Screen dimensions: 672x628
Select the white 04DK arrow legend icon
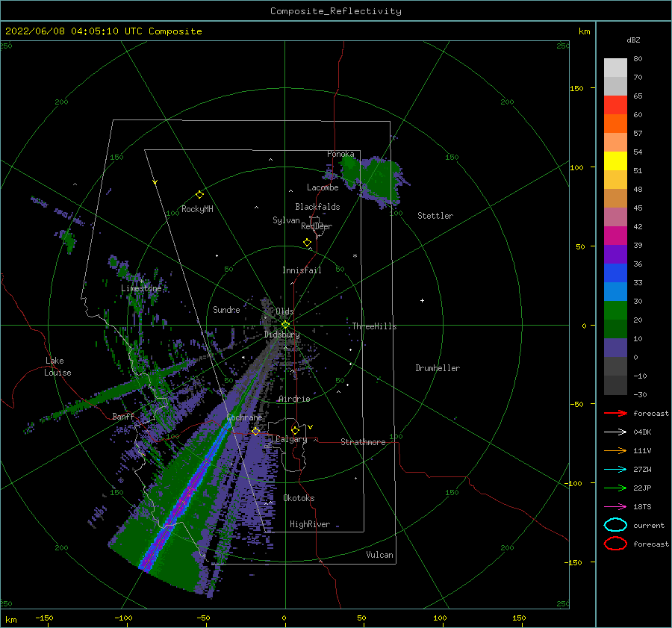pyautogui.click(x=615, y=432)
